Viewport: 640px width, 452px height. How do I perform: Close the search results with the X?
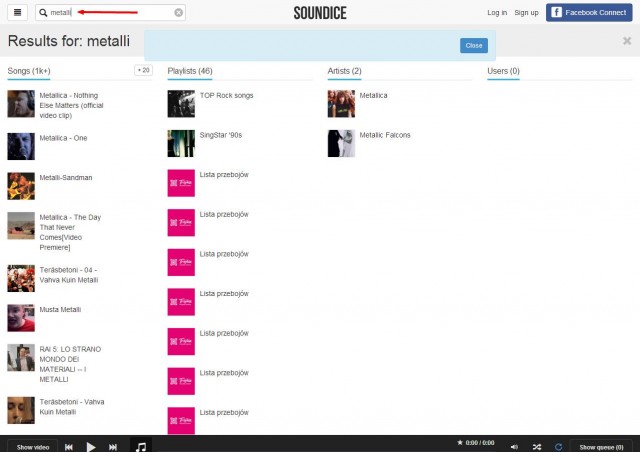(627, 41)
